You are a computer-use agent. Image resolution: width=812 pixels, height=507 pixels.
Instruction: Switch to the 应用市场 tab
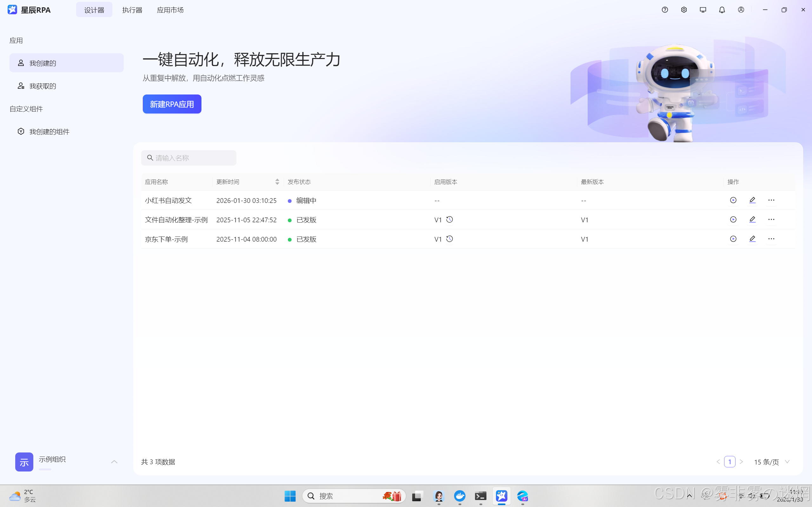[x=170, y=10]
